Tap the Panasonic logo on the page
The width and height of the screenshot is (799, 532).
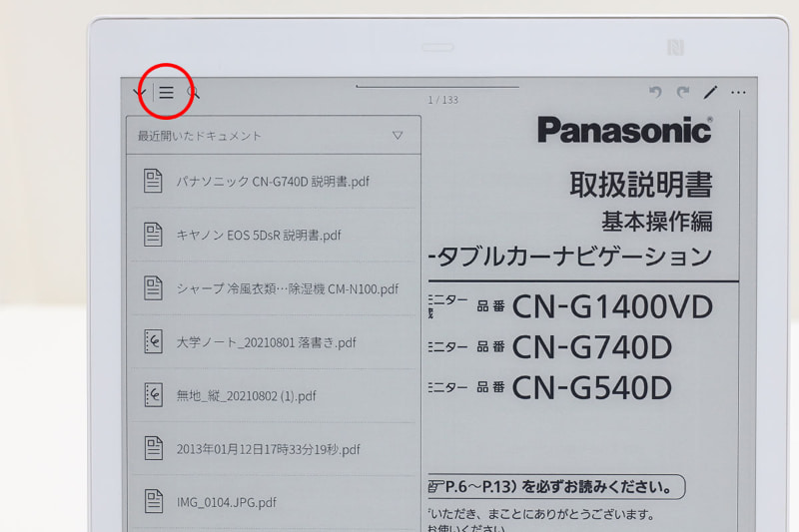point(625,130)
